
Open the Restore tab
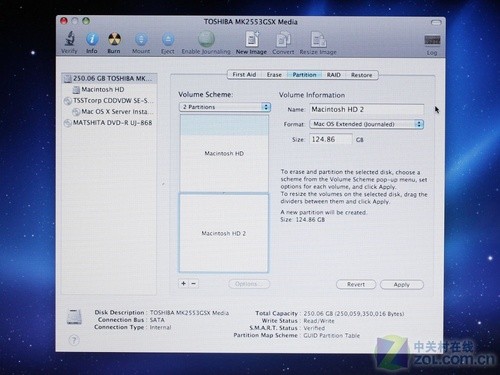(361, 75)
